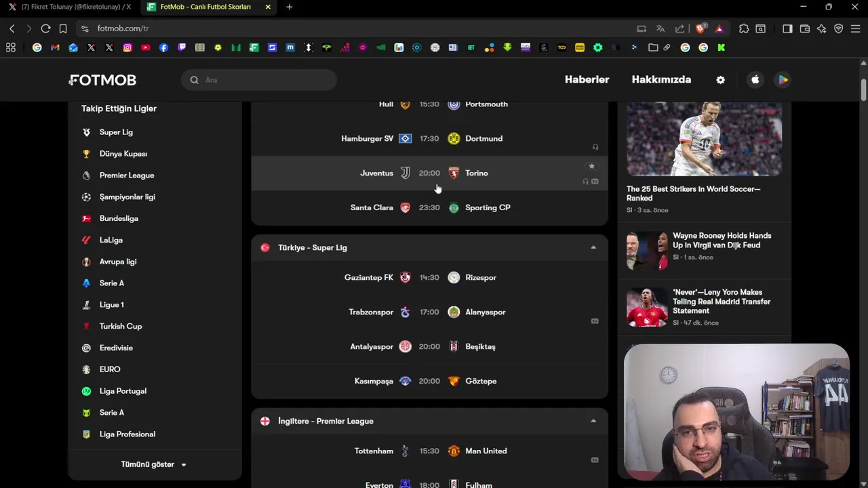This screenshot has width=868, height=488.
Task: Open FotMob settings gear icon
Action: tap(720, 80)
